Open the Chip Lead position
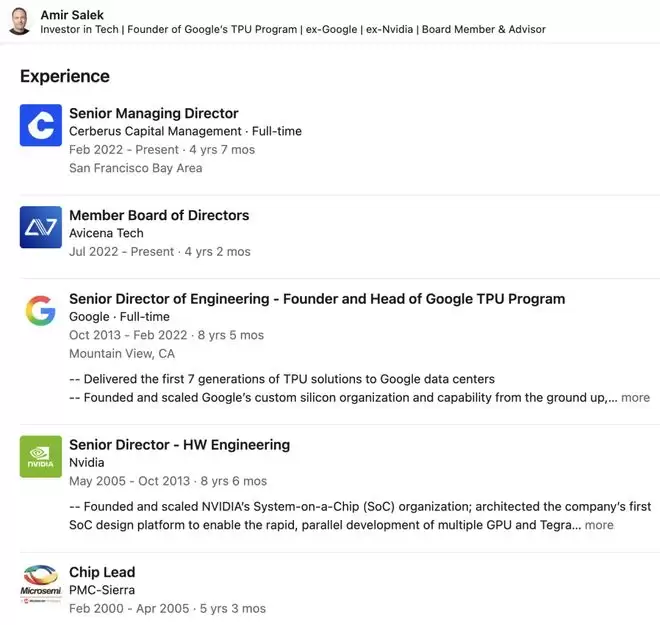 click(102, 572)
